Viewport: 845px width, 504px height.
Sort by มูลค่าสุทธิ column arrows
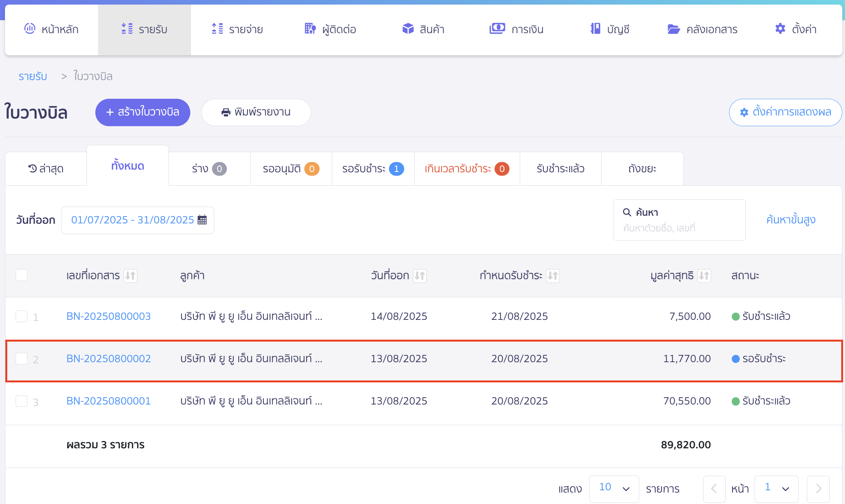[x=704, y=276]
